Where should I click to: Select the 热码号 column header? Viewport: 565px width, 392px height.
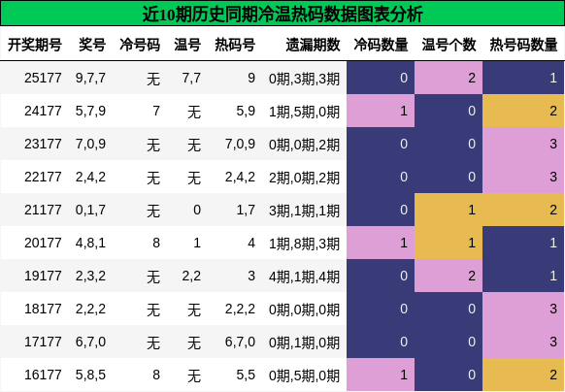235,45
